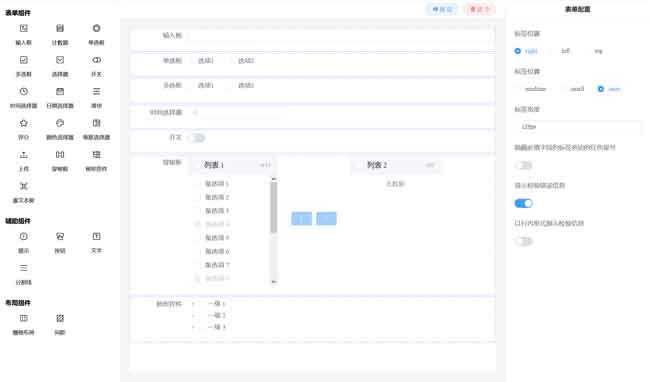Select the tree control component icon
This screenshot has width=650, height=382.
click(96, 155)
